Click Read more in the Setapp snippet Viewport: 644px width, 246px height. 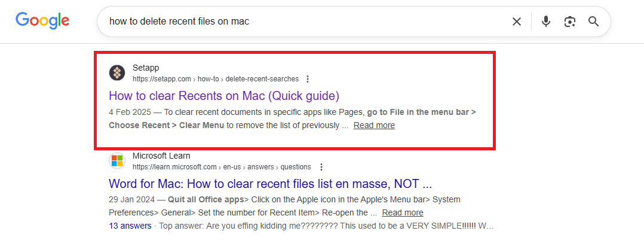click(x=374, y=125)
